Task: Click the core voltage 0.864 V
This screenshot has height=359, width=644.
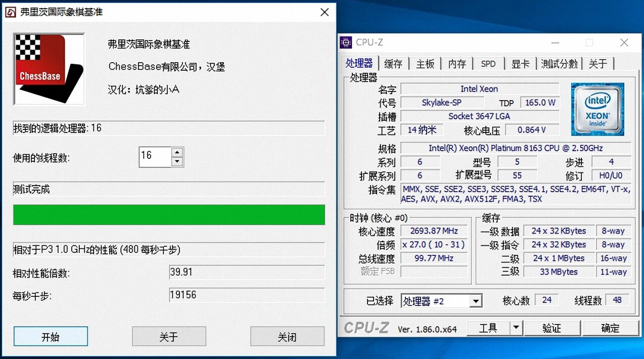Action: click(x=532, y=130)
